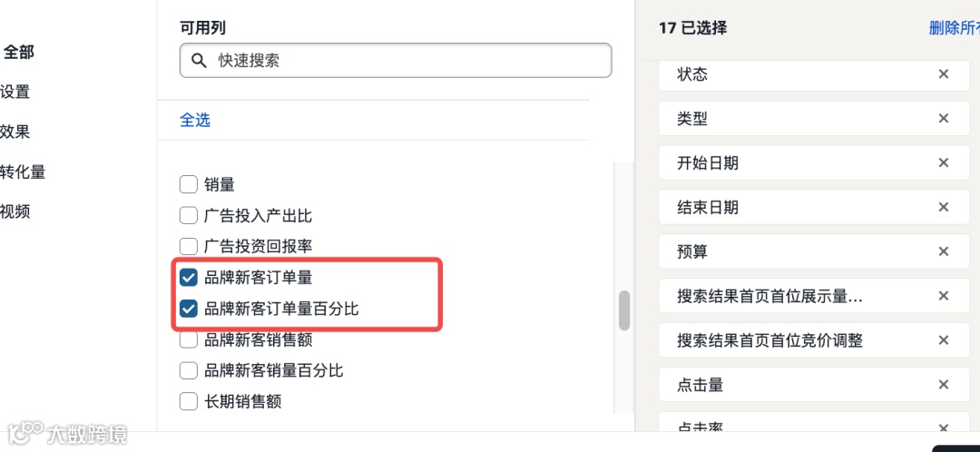Click 全选 link
The image size is (980, 452).
click(x=195, y=120)
